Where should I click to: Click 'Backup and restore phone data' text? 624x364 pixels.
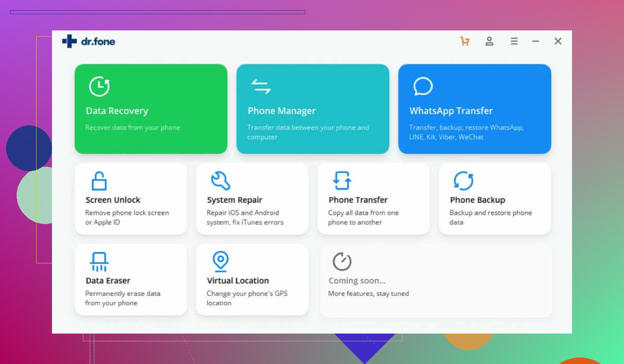click(x=490, y=218)
